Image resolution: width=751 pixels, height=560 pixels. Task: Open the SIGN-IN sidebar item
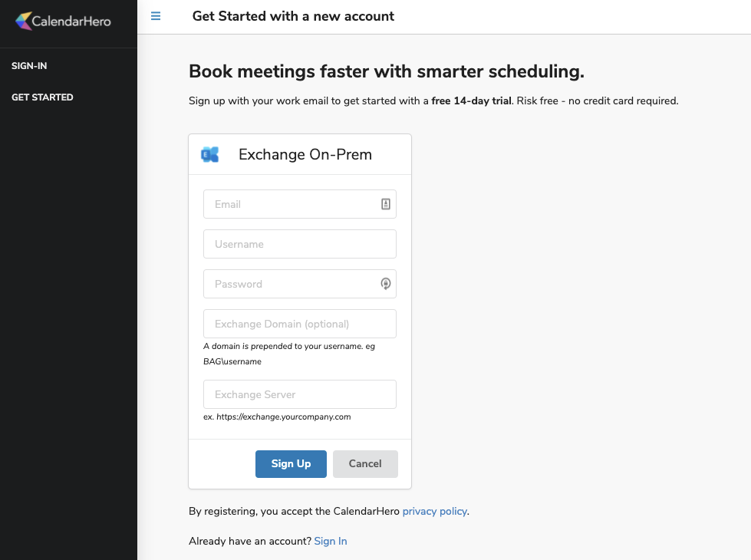pyautogui.click(x=29, y=66)
